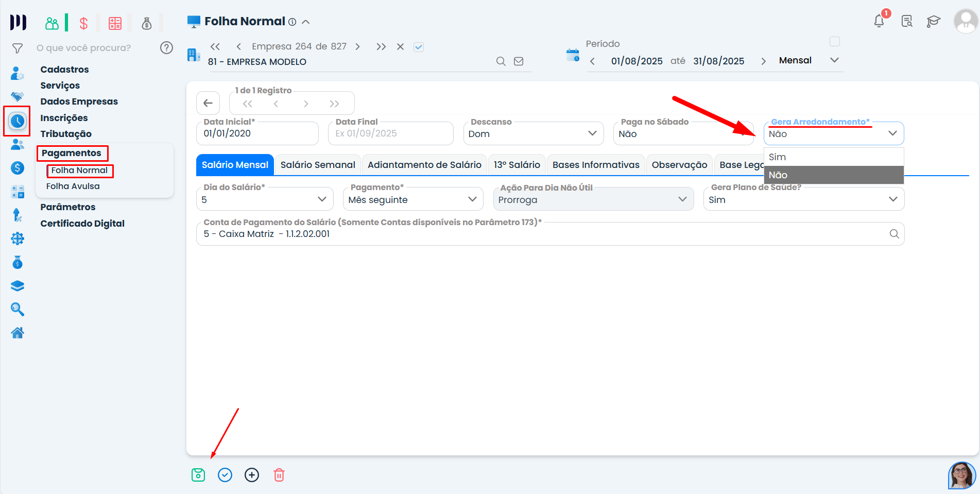
Task: Expand the Pagamento dropdown
Action: click(412, 200)
